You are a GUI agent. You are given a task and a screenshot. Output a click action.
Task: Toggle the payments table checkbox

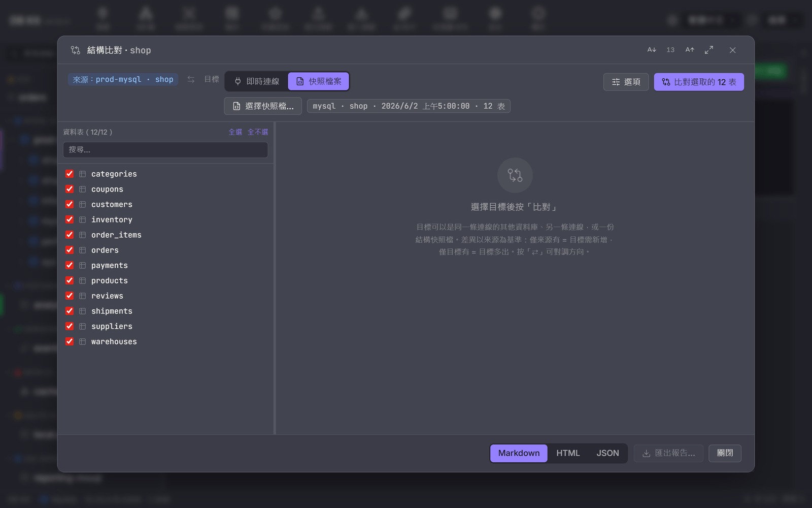click(x=70, y=265)
